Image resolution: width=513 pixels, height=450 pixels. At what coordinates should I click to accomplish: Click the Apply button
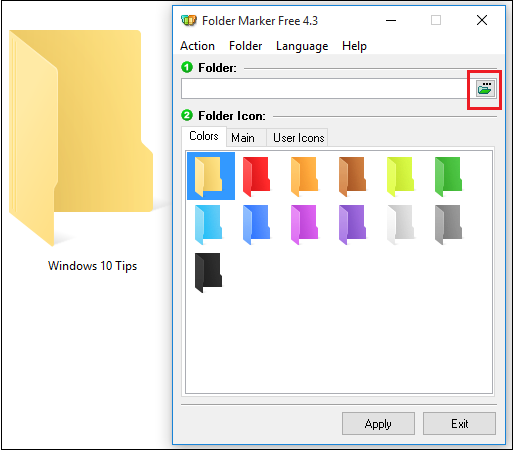(378, 424)
